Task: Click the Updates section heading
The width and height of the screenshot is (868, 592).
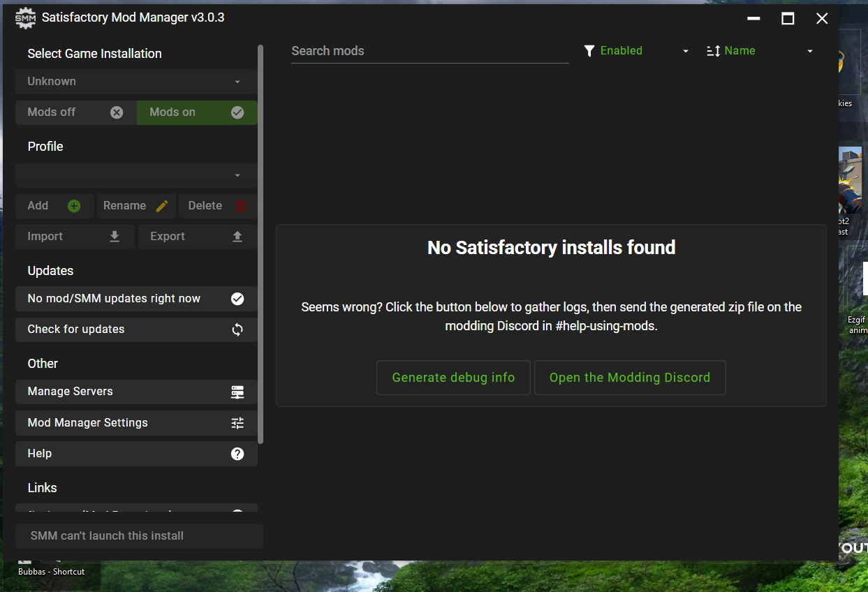Action: coord(50,271)
